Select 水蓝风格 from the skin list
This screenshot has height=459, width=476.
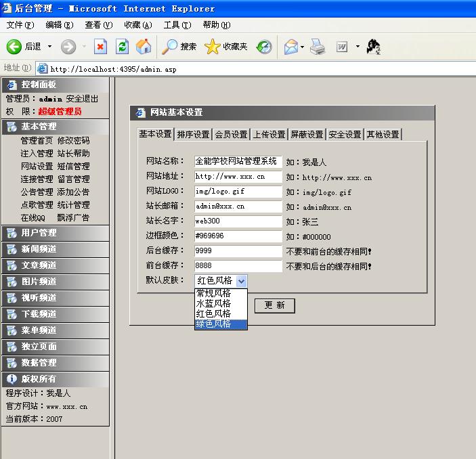coord(213,304)
